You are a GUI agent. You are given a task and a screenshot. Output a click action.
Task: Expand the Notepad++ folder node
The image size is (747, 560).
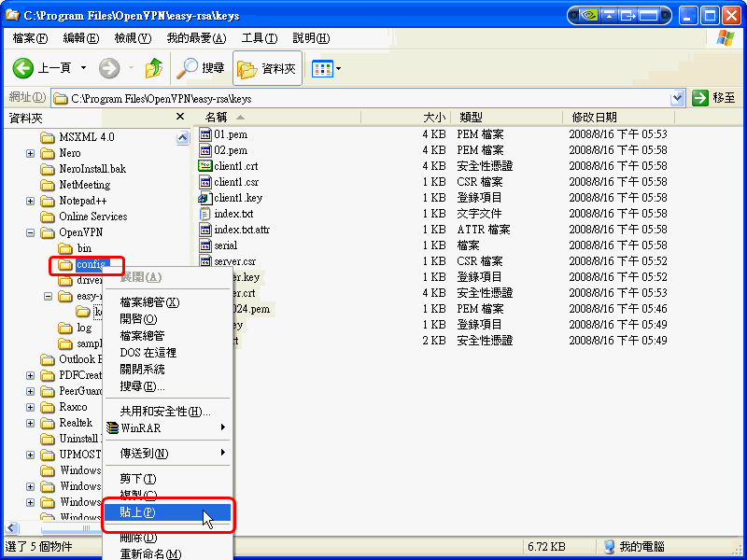tap(31, 201)
